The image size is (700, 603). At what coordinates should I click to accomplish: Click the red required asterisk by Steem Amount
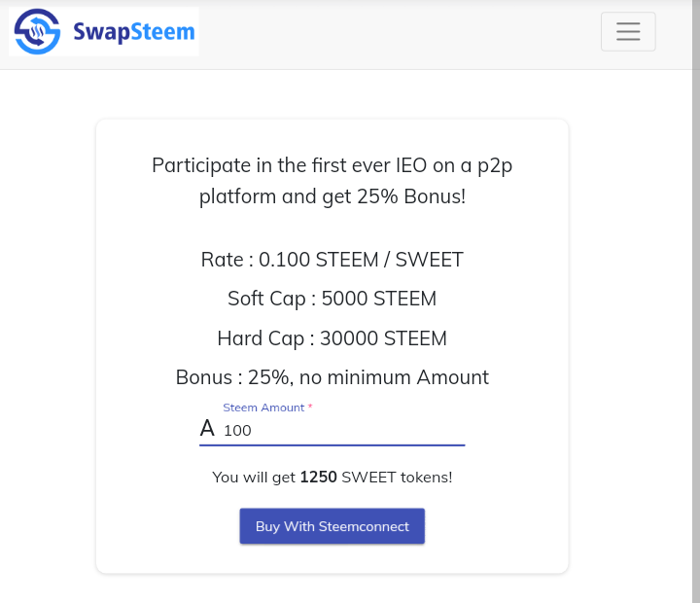310,408
